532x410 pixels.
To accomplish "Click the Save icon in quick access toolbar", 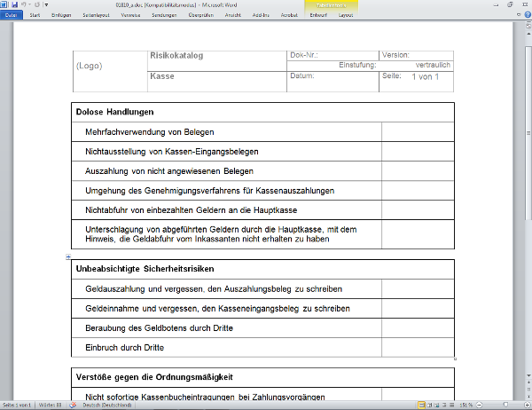I will tap(14, 5).
